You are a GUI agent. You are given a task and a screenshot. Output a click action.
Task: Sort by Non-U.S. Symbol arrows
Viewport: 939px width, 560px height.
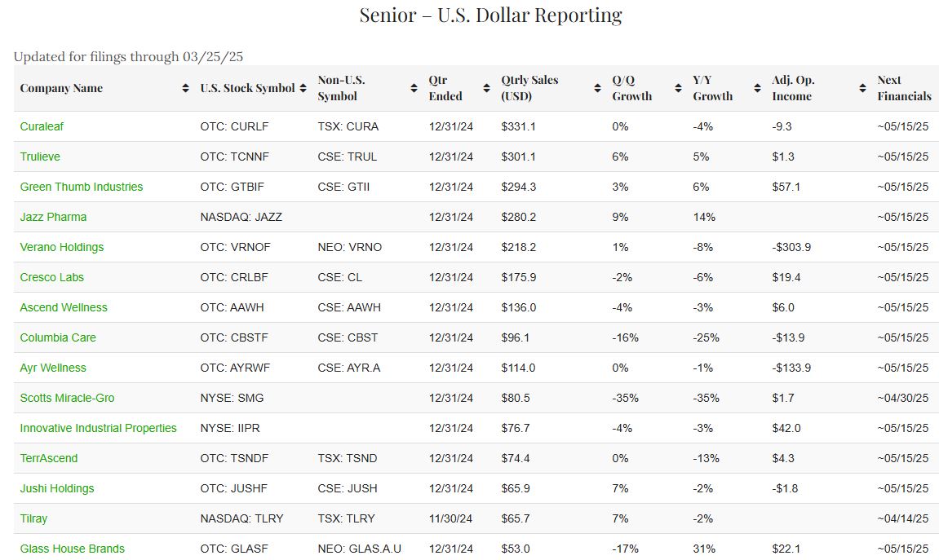coord(414,88)
